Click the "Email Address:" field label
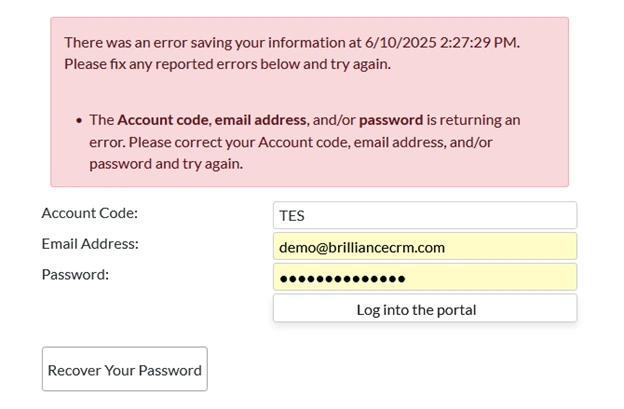 pos(90,244)
